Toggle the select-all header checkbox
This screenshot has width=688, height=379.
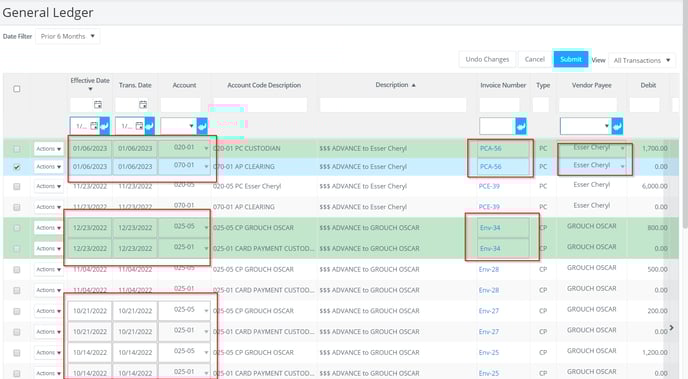point(17,89)
